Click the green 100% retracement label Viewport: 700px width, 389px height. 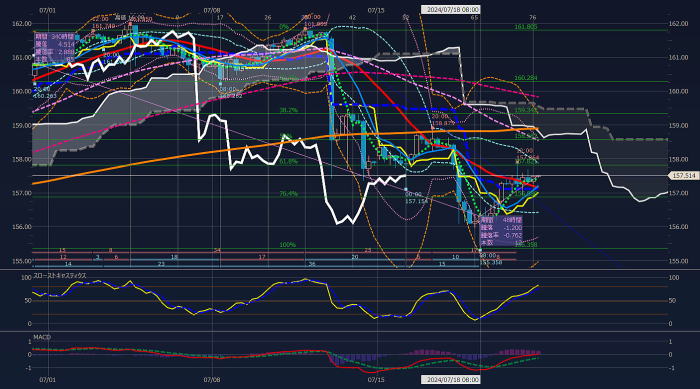coord(288,245)
